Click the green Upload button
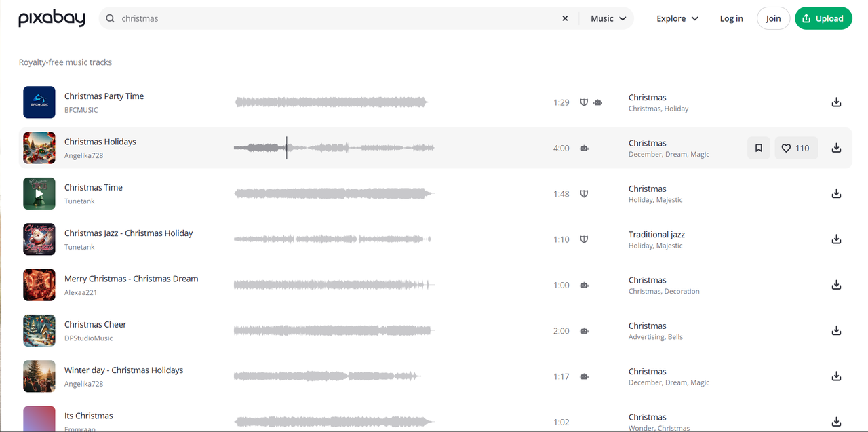868x432 pixels. pyautogui.click(x=823, y=18)
